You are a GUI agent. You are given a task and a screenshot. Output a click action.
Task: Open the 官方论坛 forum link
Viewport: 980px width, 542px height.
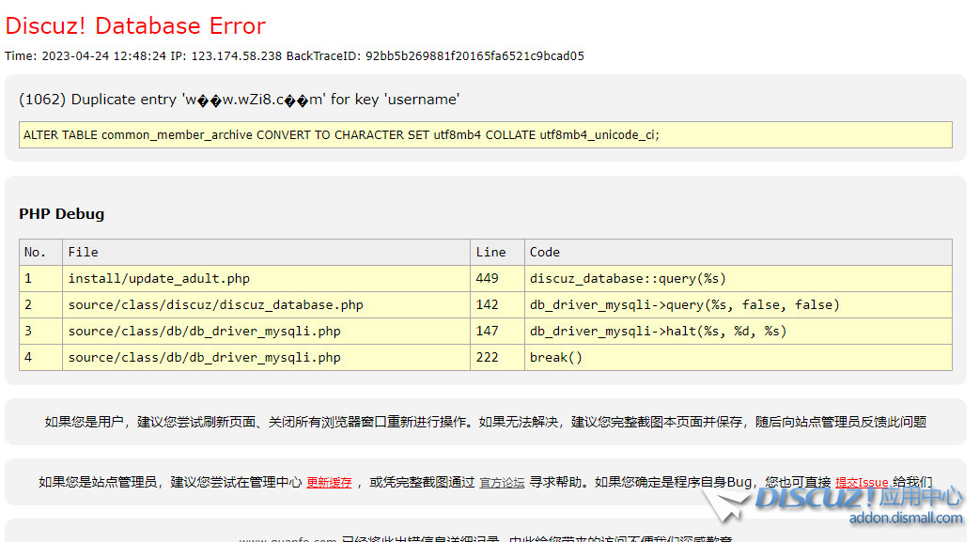[502, 482]
